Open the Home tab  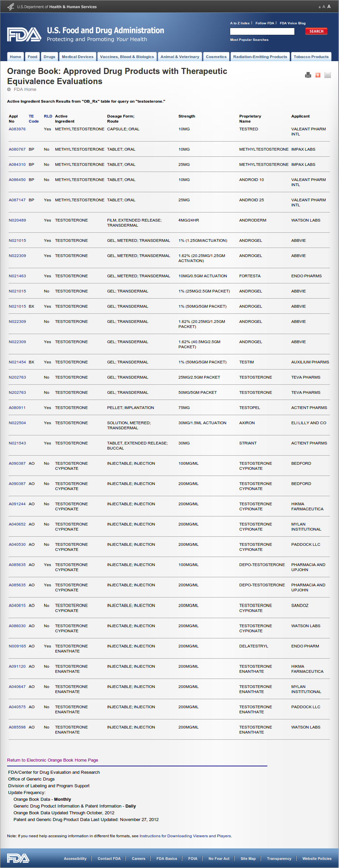[x=16, y=57]
